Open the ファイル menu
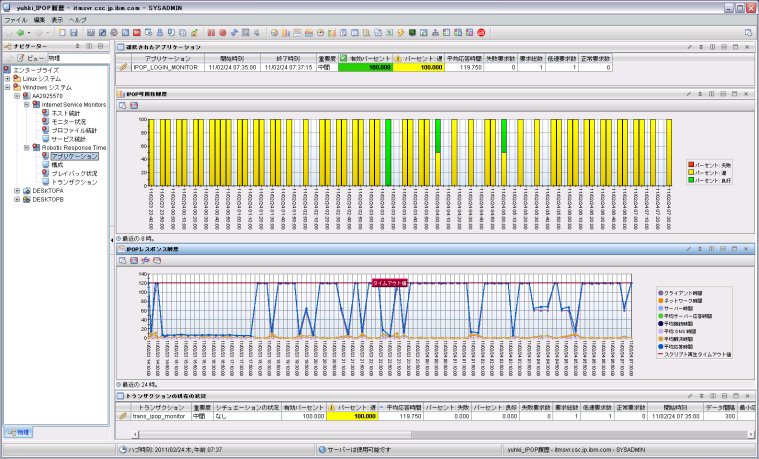Viewport: 759px width, 459px height. click(16, 20)
